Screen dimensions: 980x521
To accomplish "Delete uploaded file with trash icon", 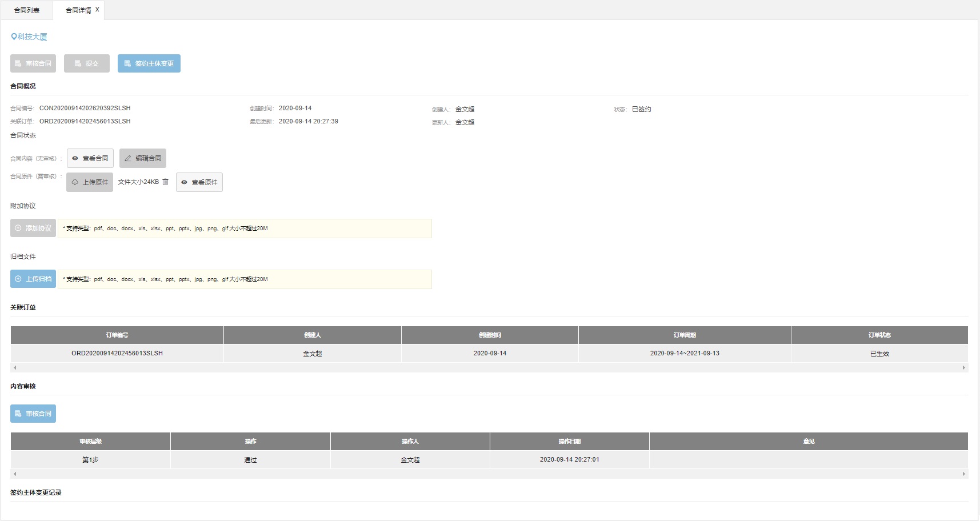I will pyautogui.click(x=166, y=182).
